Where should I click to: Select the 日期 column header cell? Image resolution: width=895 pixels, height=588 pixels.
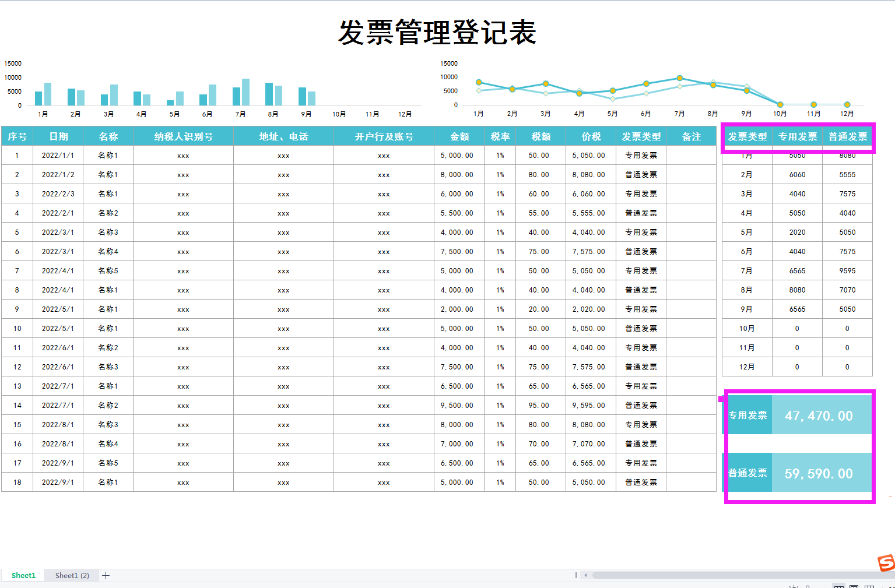coord(58,136)
